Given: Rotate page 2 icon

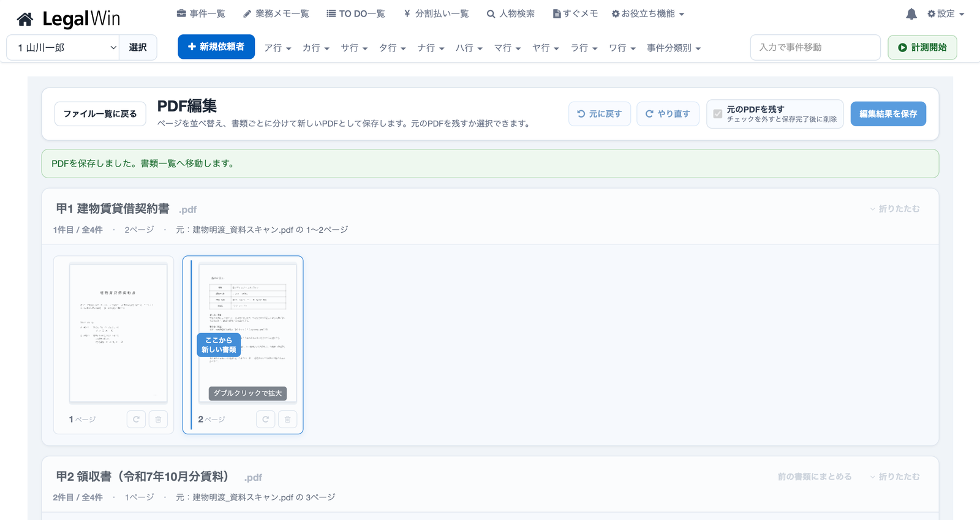Looking at the screenshot, I should pos(265,420).
